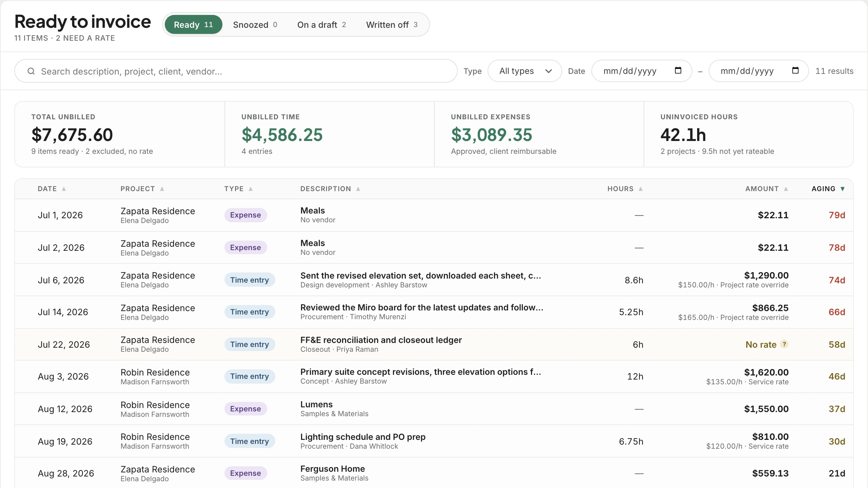Click the Time entry badge on Aug 3 row
Screen dimensions: 868x488
click(x=250, y=376)
